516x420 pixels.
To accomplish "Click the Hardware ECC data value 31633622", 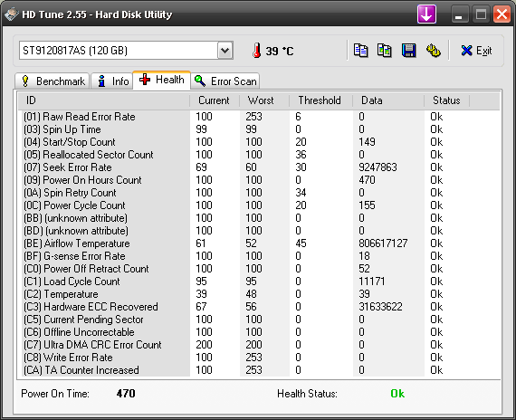I will pyautogui.click(x=380, y=307).
